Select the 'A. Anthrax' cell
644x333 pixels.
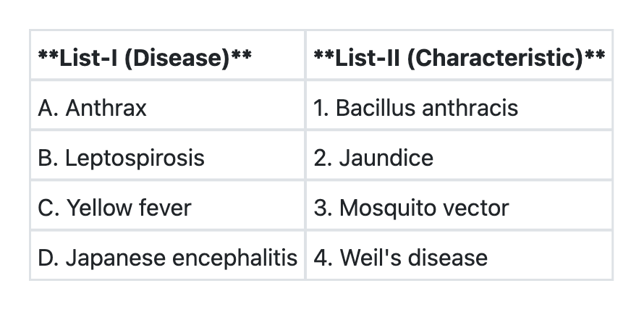pos(93,108)
